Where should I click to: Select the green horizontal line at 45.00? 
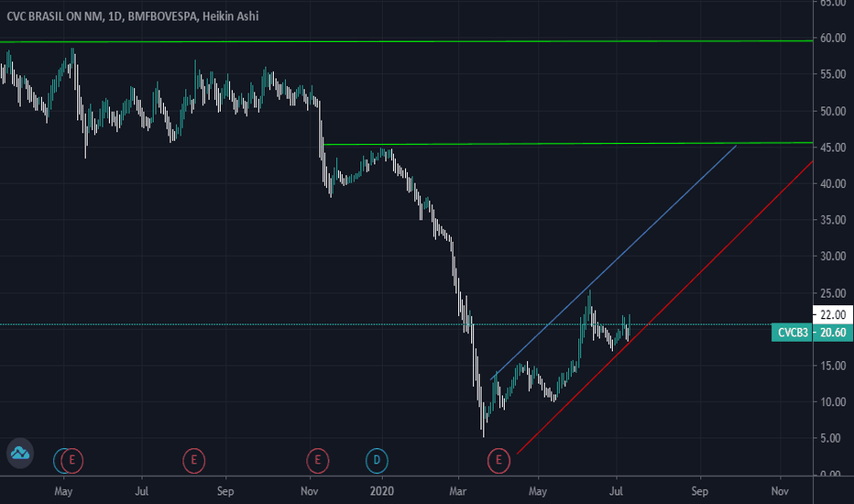568,144
